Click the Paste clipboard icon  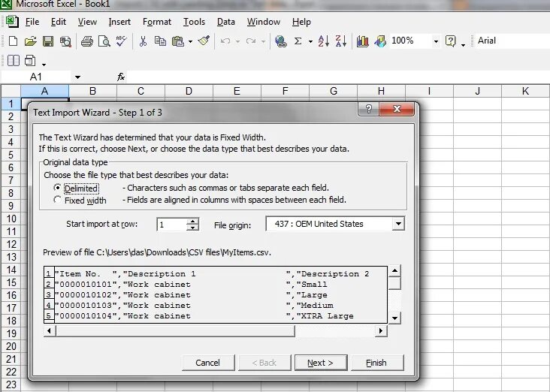coord(178,41)
